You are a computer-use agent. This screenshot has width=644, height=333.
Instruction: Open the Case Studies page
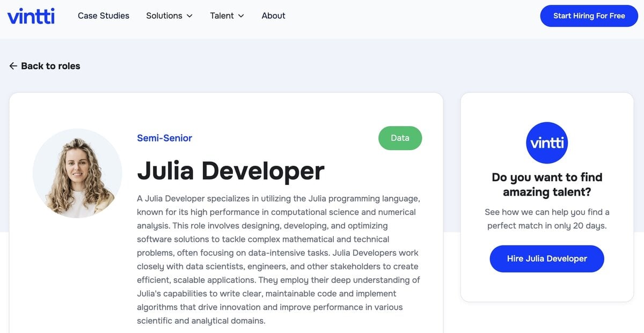point(104,16)
